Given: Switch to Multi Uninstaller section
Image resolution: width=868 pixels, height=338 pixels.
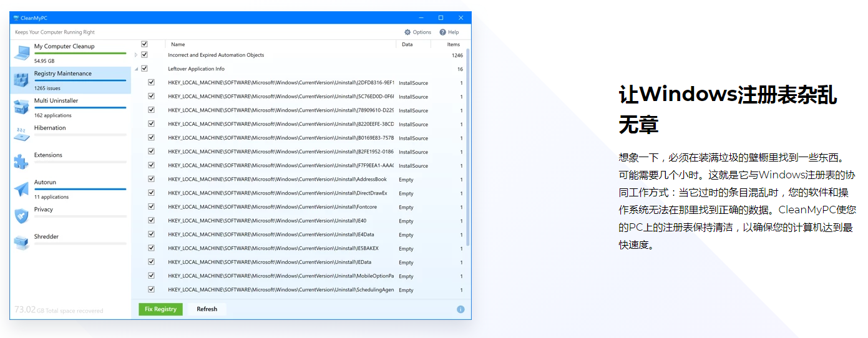Looking at the screenshot, I should click(x=71, y=107).
